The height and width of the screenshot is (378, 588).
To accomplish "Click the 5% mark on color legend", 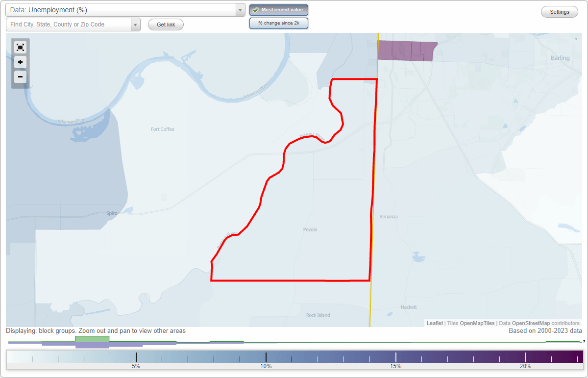I will [136, 366].
